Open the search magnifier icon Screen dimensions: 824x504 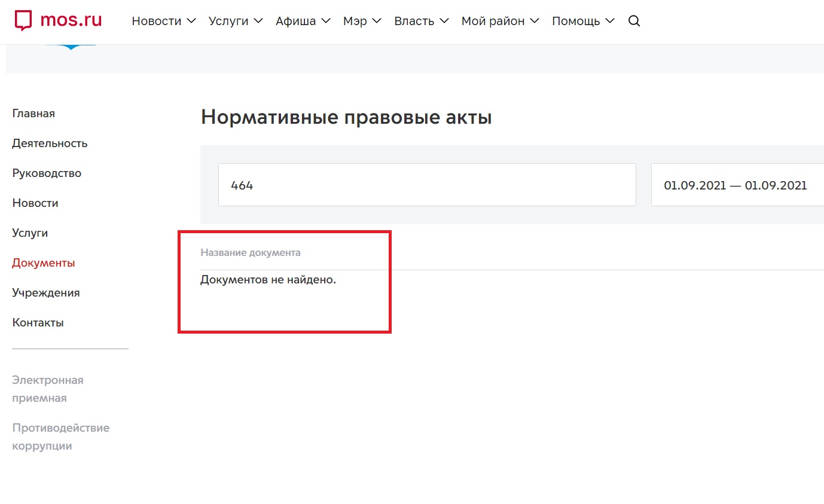click(x=634, y=21)
